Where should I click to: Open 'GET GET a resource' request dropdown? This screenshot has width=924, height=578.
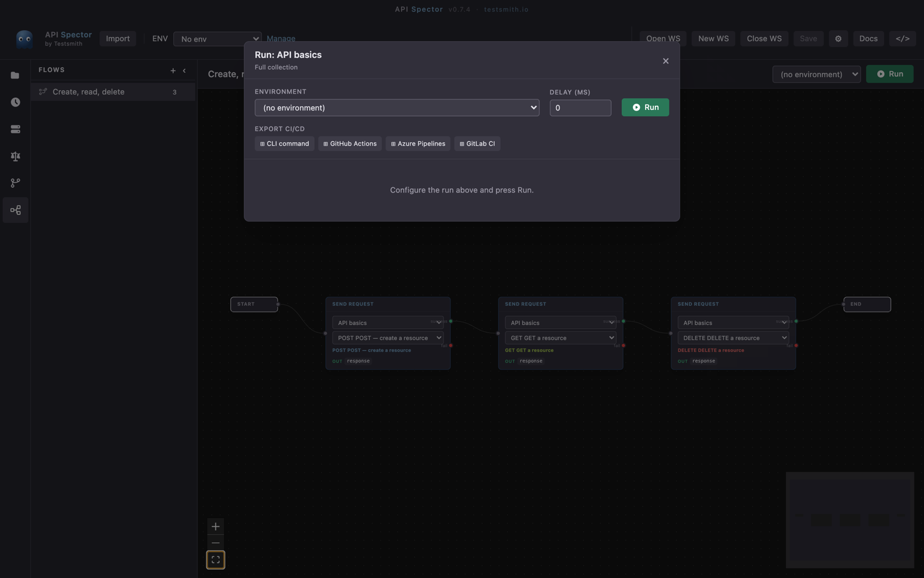(x=560, y=338)
